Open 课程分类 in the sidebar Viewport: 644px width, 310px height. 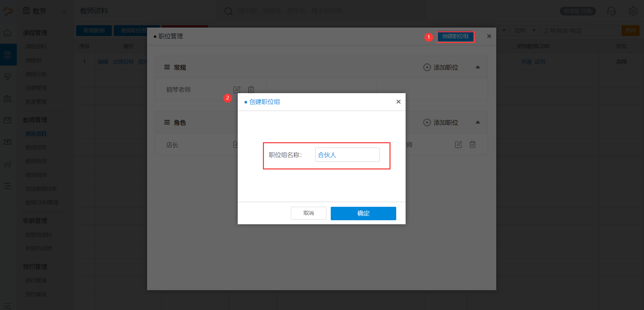point(36,74)
